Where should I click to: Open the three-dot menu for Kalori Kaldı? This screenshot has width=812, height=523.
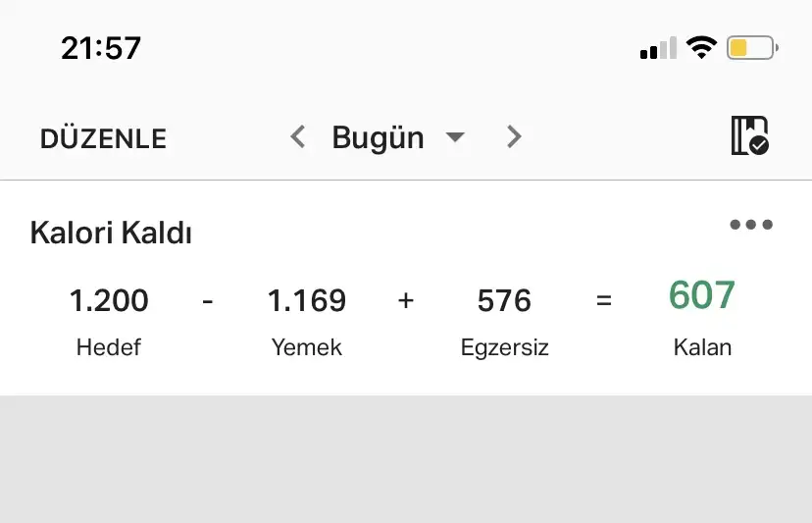point(751,225)
